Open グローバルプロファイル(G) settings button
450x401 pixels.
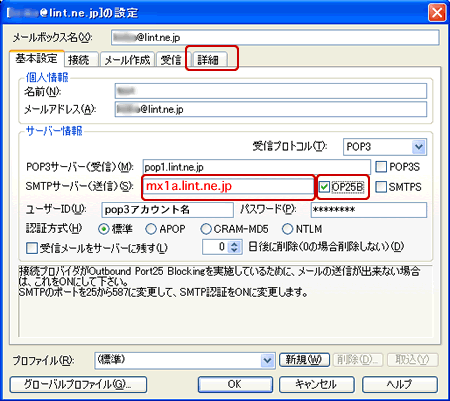click(x=78, y=384)
